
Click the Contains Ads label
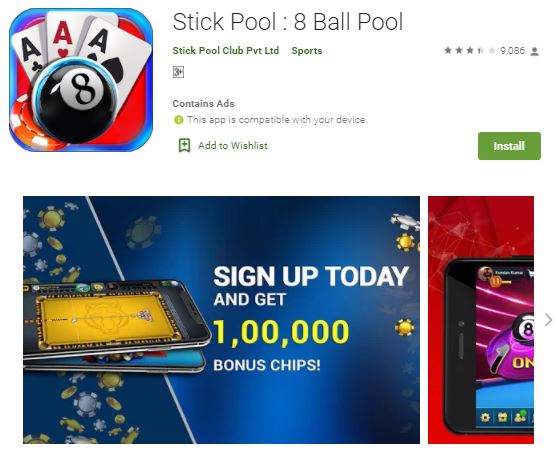204,104
